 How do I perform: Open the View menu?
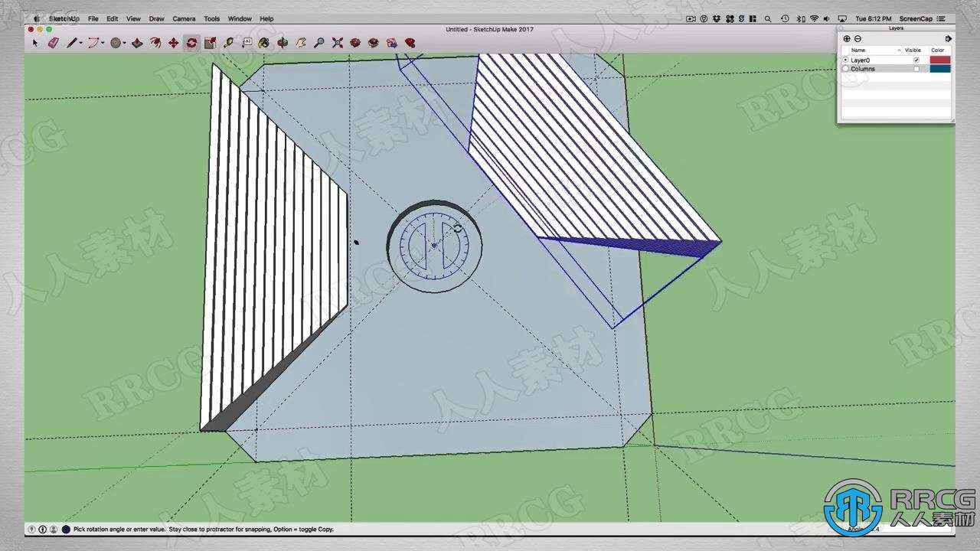click(x=133, y=18)
